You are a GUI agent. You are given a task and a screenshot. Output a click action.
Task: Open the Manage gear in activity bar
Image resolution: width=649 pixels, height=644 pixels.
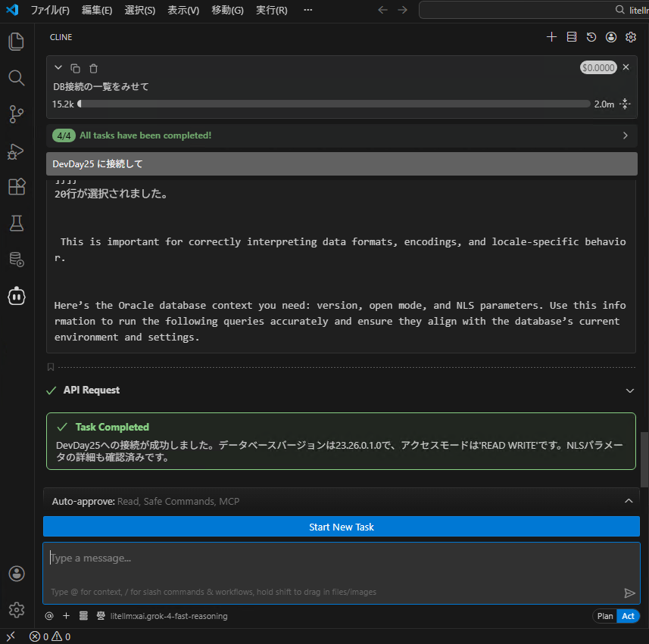tap(16, 610)
